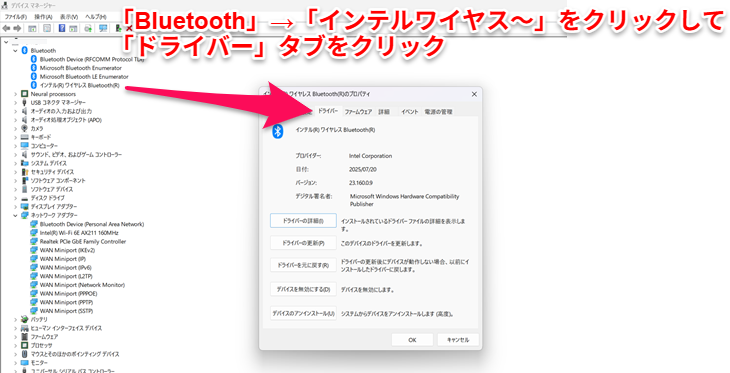Screen dimensions: 730x373
Task: Open the 操作(A) menu
Action: coord(43,17)
